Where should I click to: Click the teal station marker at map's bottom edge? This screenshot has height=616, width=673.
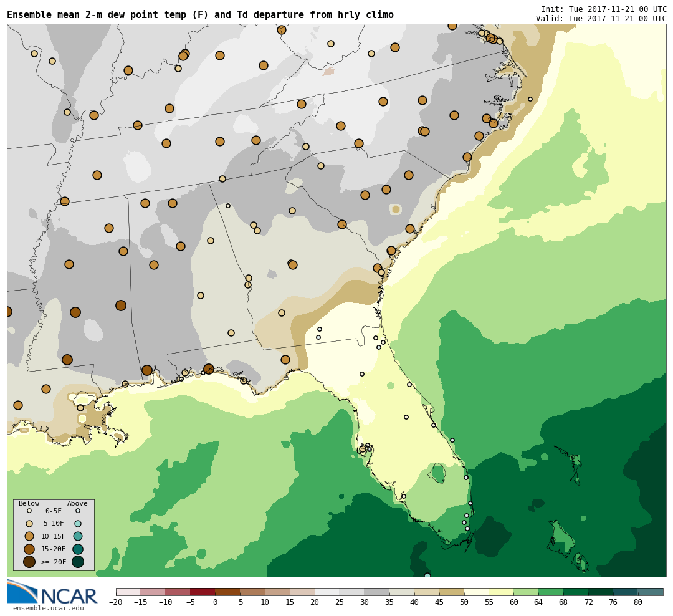tap(427, 575)
